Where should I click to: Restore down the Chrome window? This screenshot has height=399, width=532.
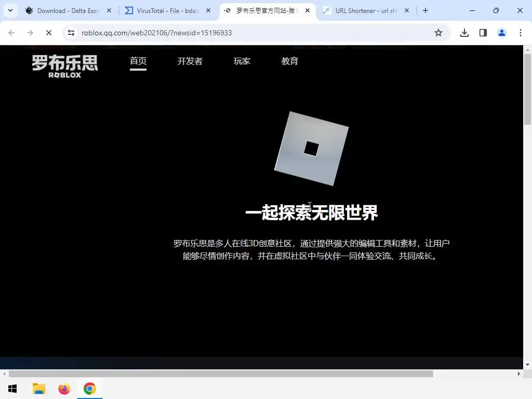(x=496, y=10)
